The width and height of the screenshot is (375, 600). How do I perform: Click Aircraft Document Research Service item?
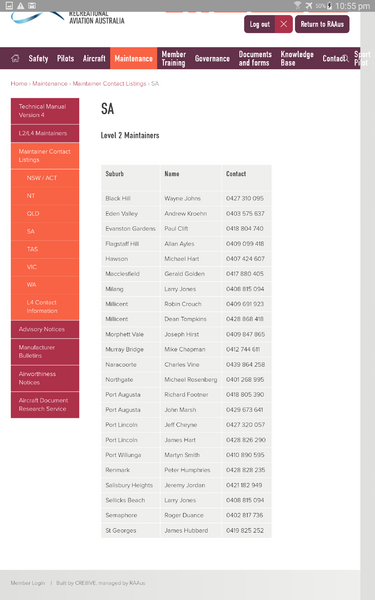45,404
